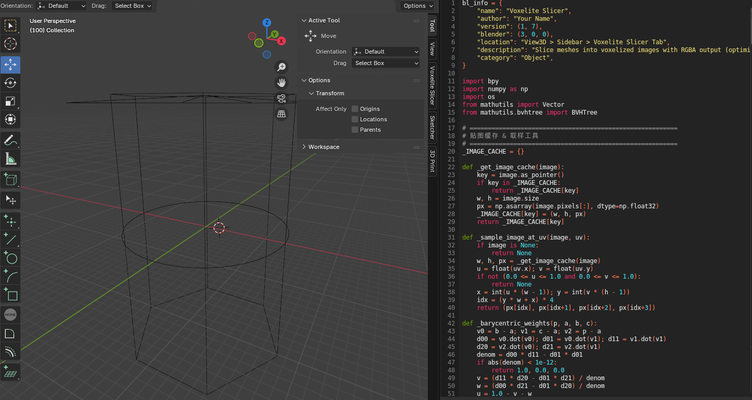Open the sidebar Orientation Default dropdown
The height and width of the screenshot is (400, 752).
click(387, 51)
